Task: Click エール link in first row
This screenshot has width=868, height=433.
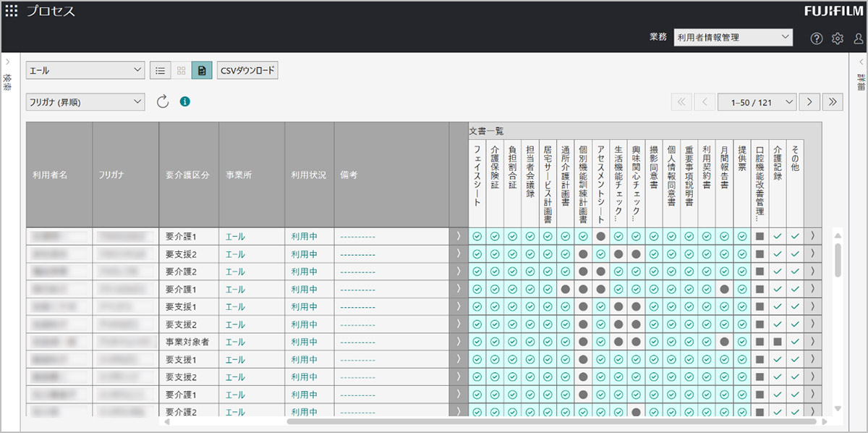Action: point(235,237)
